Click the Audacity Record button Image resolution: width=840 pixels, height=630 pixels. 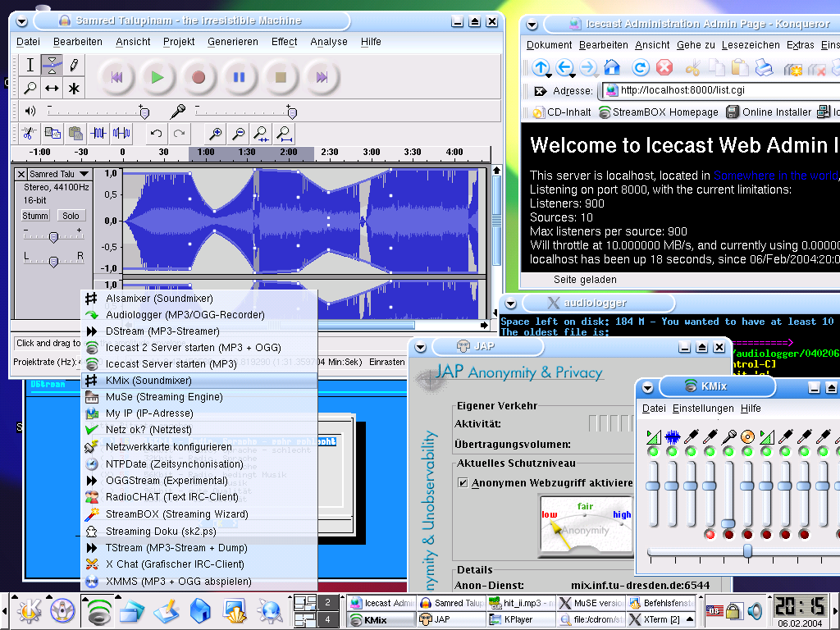coord(199,77)
